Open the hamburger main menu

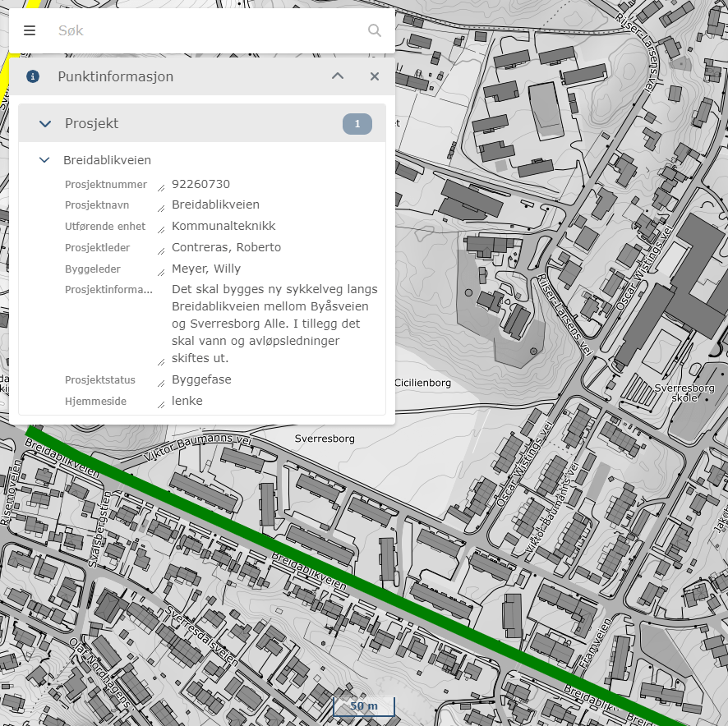coord(30,30)
